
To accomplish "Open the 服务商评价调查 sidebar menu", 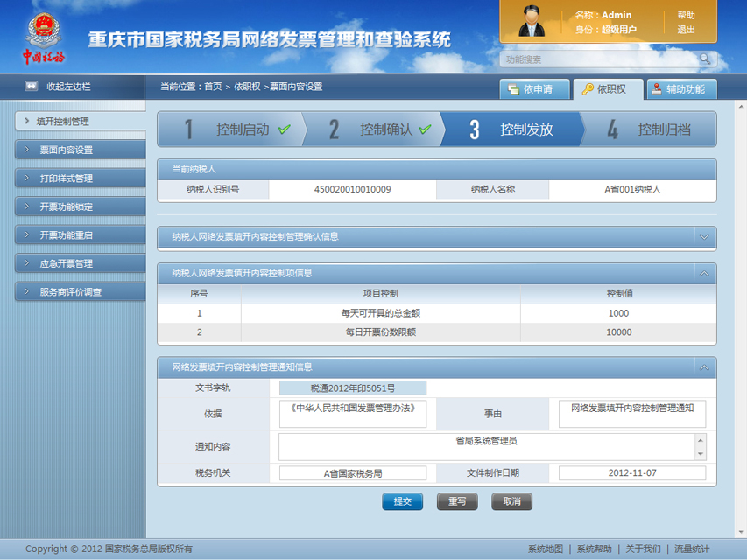I will click(81, 292).
